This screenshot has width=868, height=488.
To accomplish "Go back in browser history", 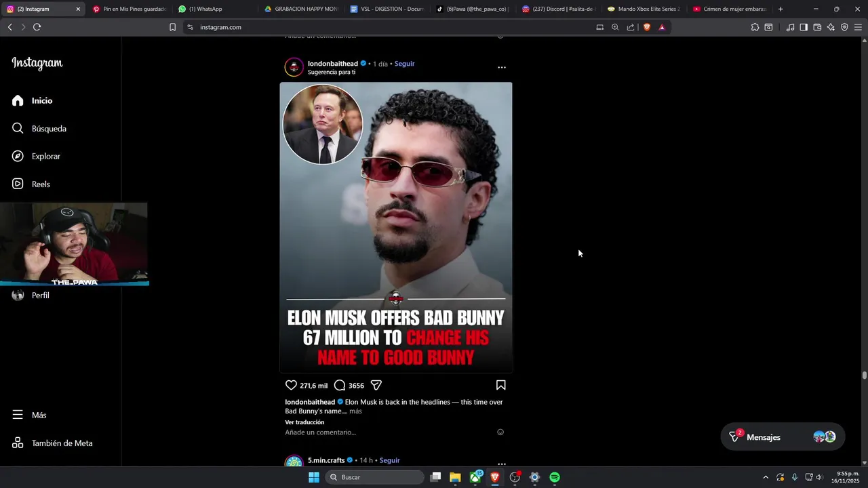I will [9, 27].
